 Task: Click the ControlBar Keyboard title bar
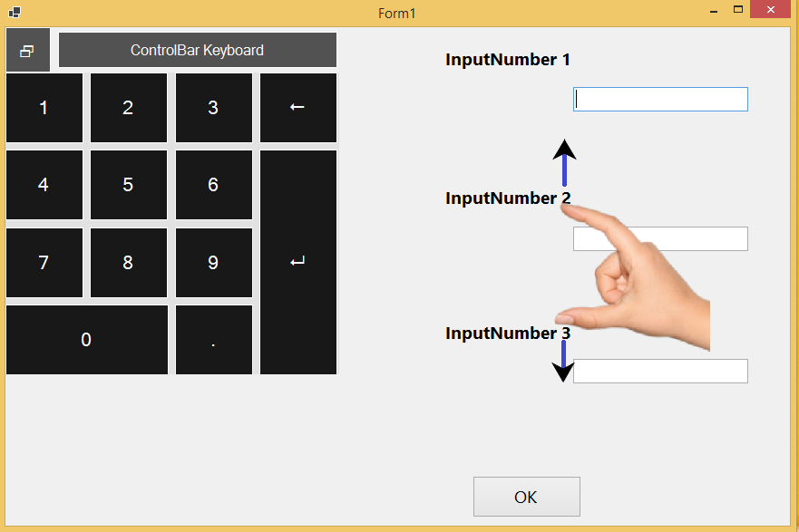pyautogui.click(x=197, y=51)
